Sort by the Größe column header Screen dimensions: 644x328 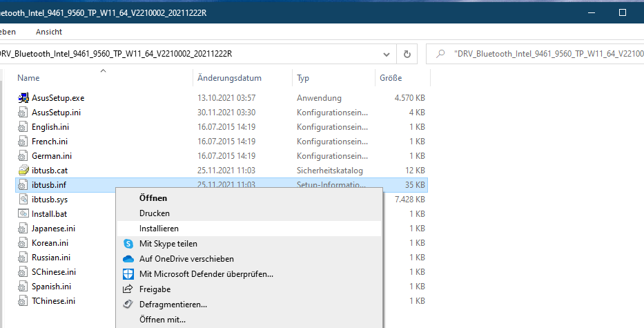click(391, 77)
